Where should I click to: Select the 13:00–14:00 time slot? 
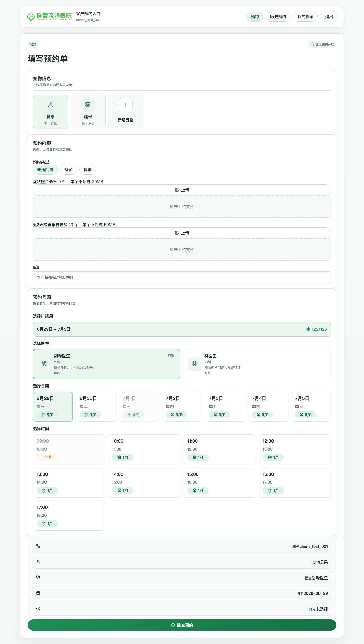[69, 482]
